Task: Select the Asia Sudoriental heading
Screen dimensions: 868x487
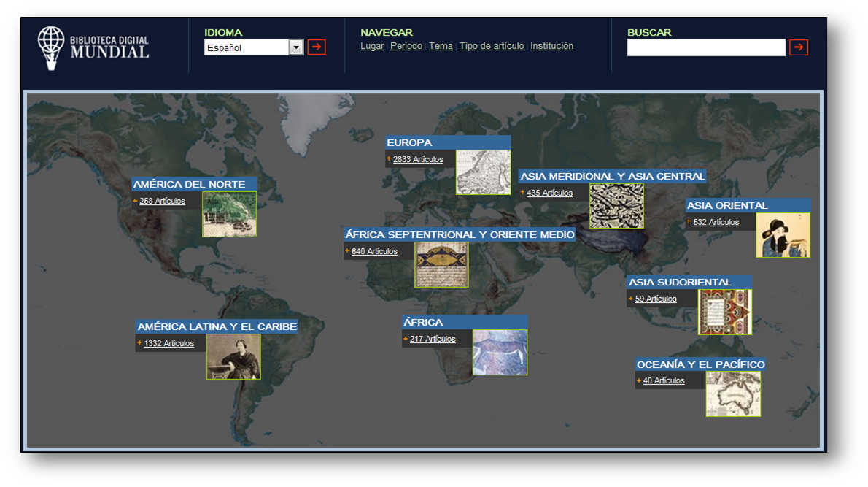Action: click(680, 282)
